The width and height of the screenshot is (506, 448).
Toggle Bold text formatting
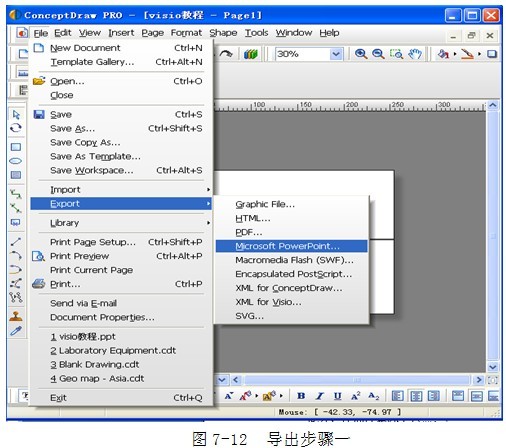click(301, 396)
